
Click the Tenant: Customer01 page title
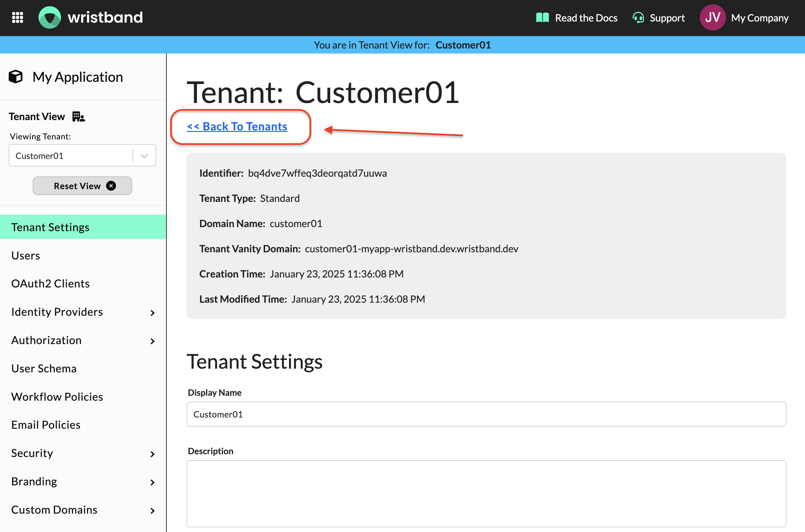coord(323,92)
